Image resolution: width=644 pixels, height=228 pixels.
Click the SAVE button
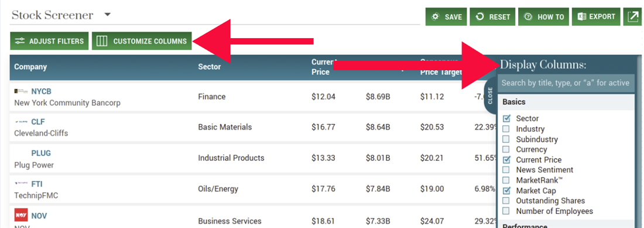tap(447, 17)
